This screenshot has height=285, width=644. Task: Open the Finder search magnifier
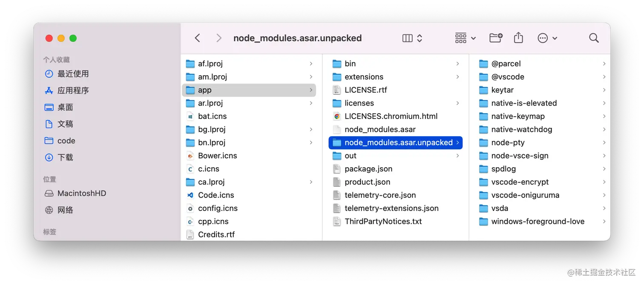click(x=594, y=38)
